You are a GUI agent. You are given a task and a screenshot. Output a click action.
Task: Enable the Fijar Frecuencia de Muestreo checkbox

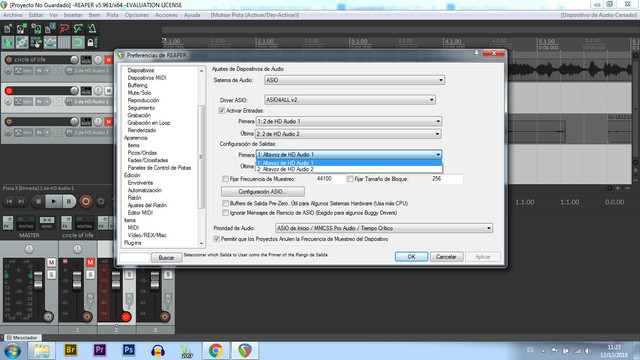225,179
